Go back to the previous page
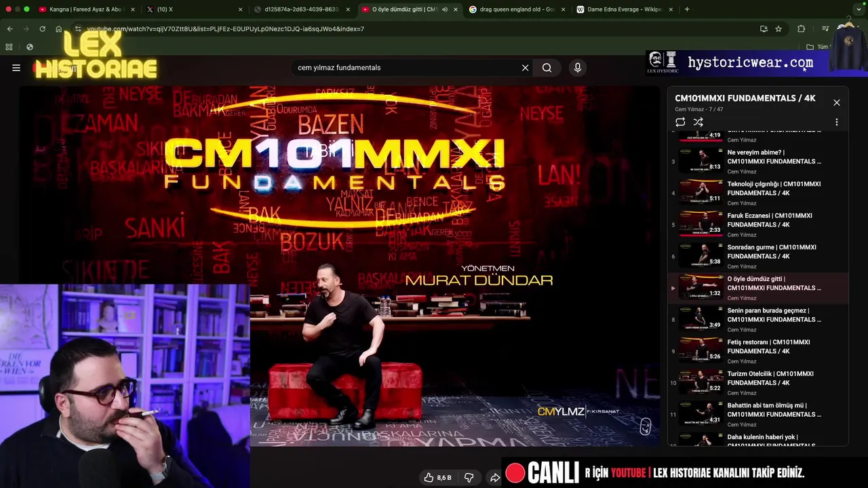The image size is (868, 488). click(9, 29)
